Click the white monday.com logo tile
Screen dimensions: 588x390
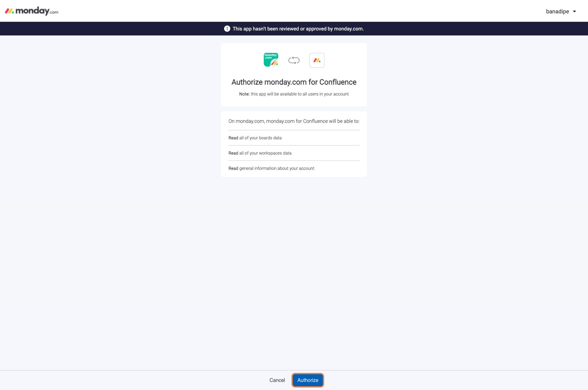(317, 60)
